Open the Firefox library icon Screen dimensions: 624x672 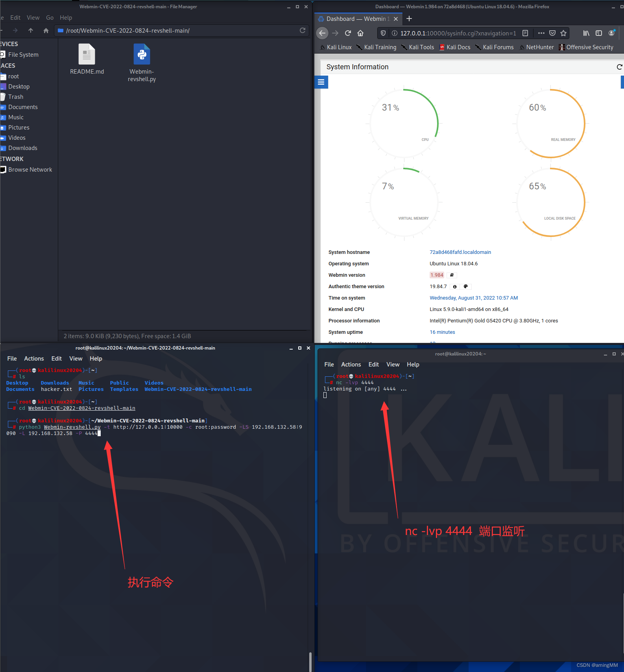pos(586,33)
